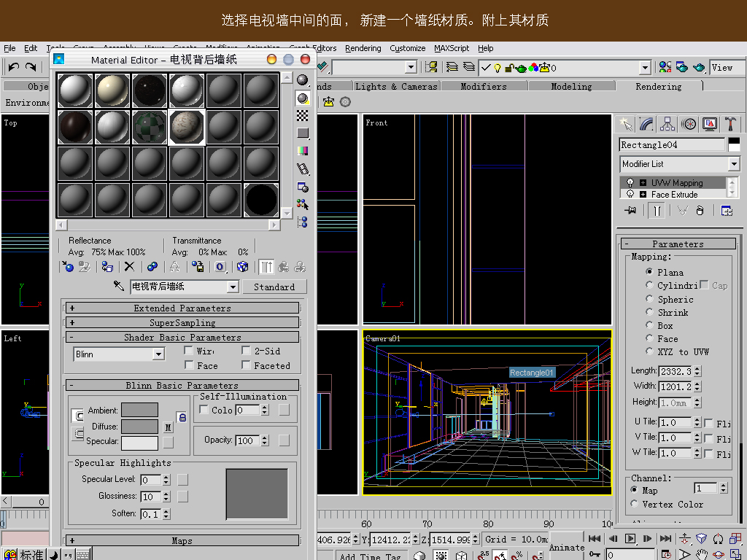
Task: Click the Reset Map/Material X icon
Action: point(129,267)
